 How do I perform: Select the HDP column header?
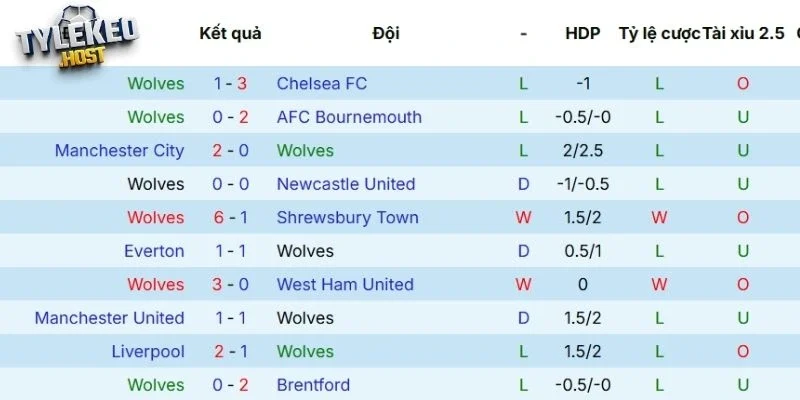point(582,33)
